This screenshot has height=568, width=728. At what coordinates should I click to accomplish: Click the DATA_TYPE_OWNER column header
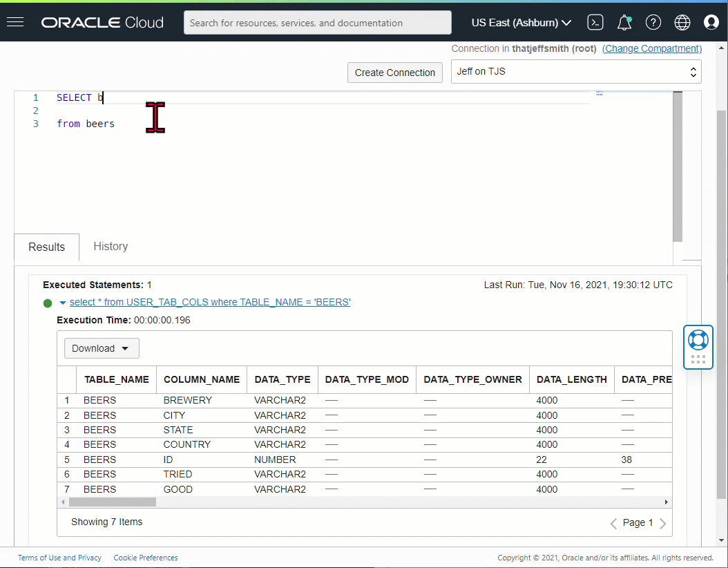point(472,379)
